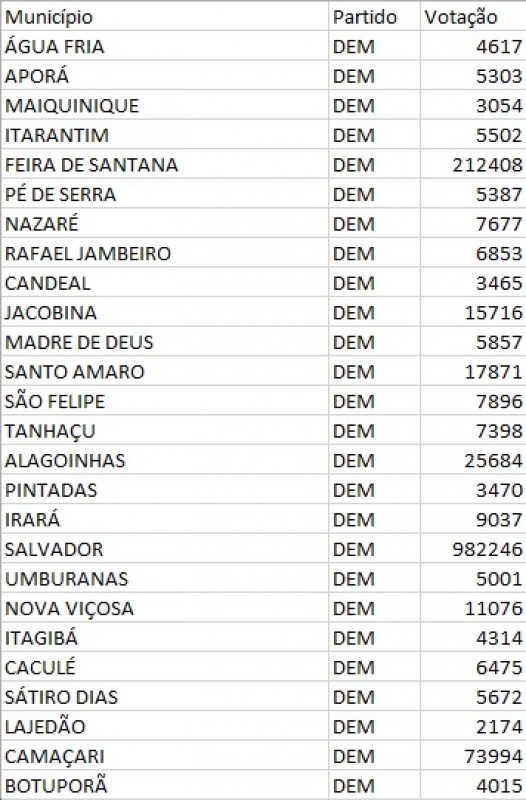This screenshot has height=800, width=526.
Task: Click the 4015 votes cell
Action: tap(473, 785)
